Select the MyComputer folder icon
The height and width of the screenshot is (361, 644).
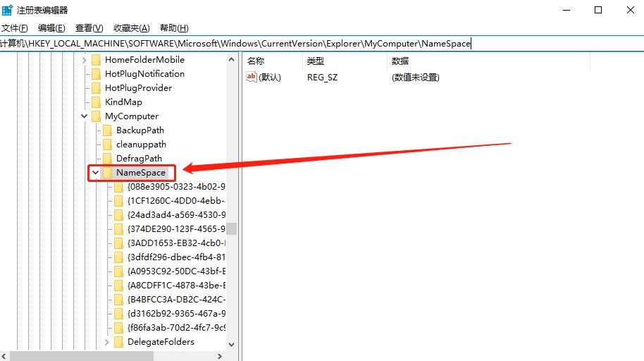[x=96, y=116]
